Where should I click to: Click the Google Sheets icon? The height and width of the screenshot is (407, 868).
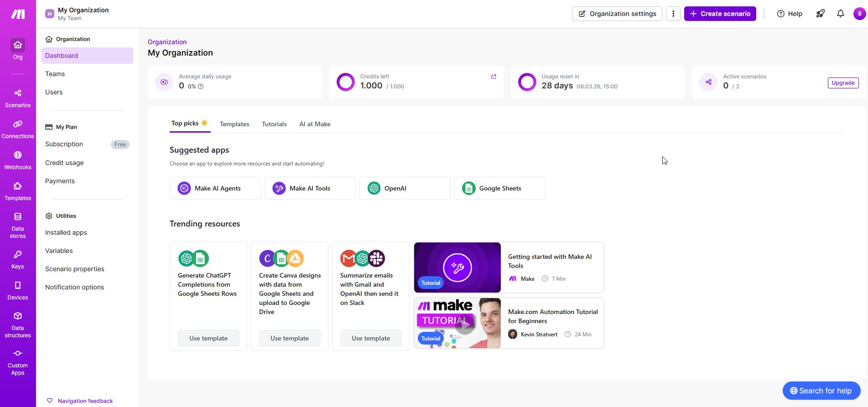point(469,188)
